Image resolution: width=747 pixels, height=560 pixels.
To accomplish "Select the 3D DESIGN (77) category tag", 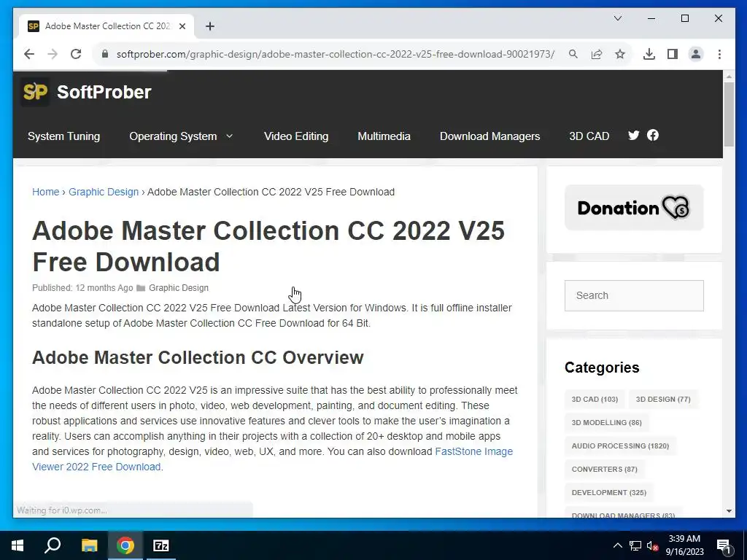I will [x=663, y=399].
